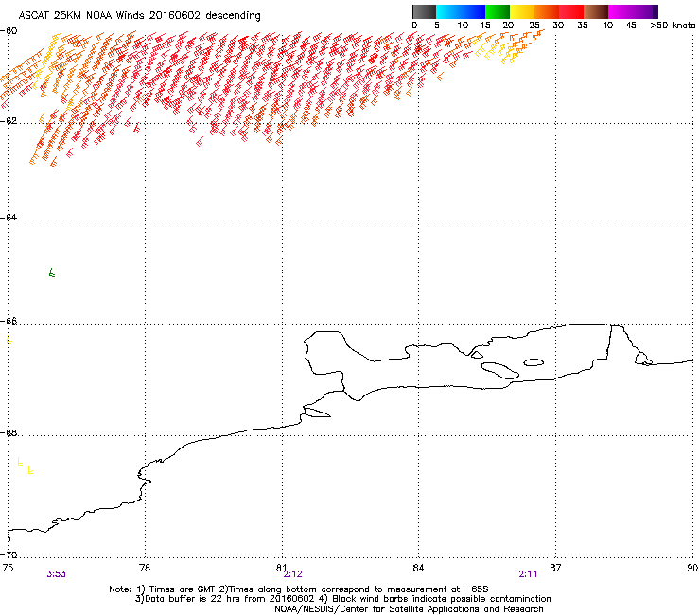The height and width of the screenshot is (615, 700).
Task: Click the "10" legend scale label
Action: pos(463,26)
